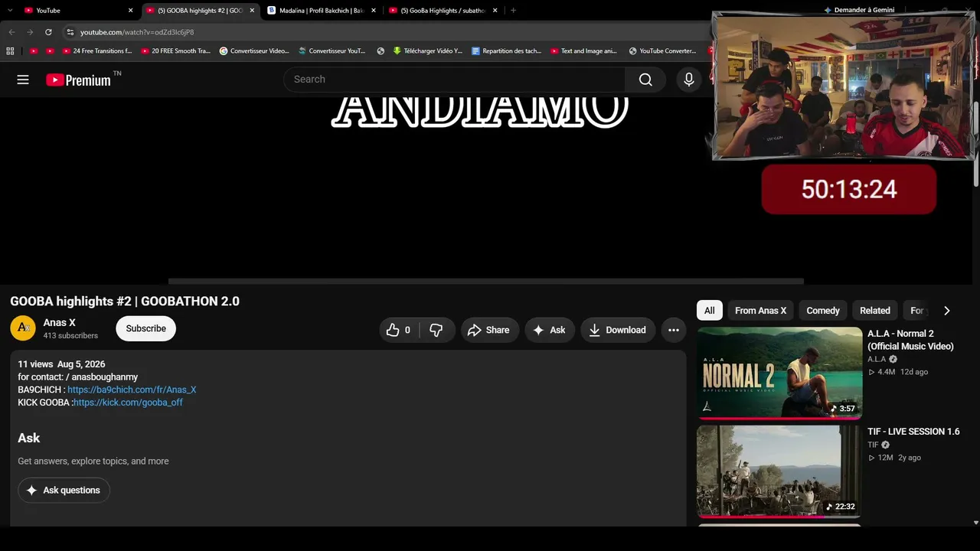This screenshot has height=551, width=980.
Task: Switch to the first YouTube tab
Action: 78,11
